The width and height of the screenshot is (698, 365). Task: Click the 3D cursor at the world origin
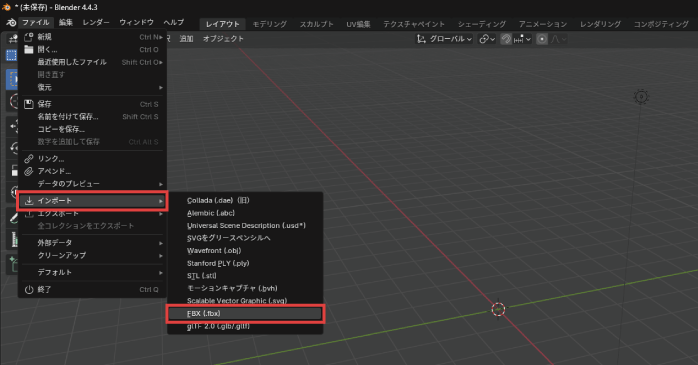tap(499, 308)
